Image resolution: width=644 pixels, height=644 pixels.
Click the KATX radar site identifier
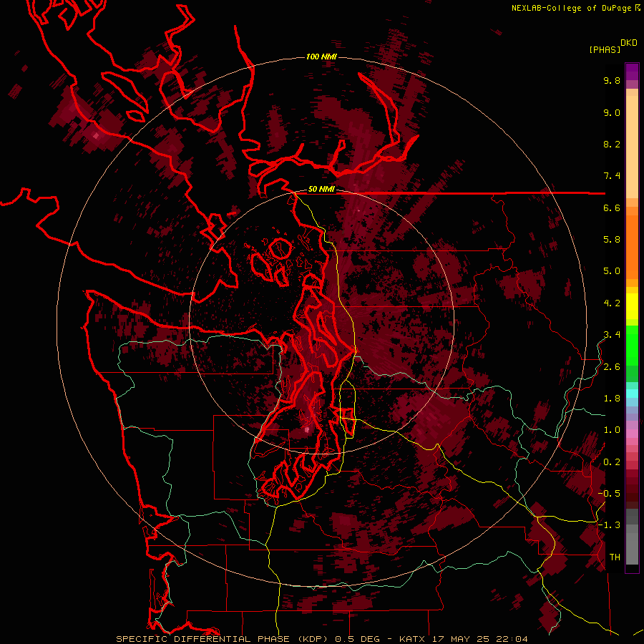coord(412,639)
